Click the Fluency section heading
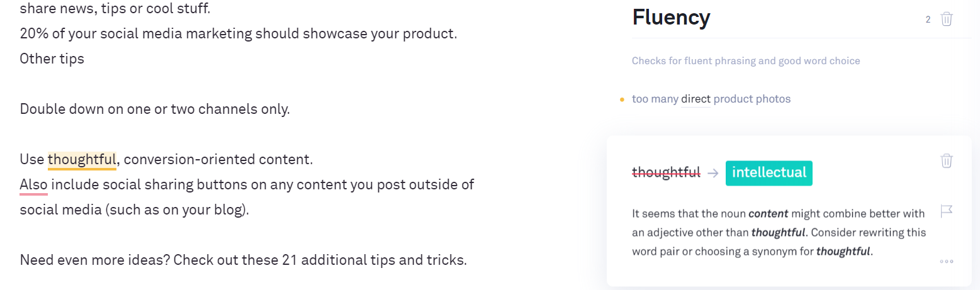Screen dimensions: 980x290 click(671, 18)
